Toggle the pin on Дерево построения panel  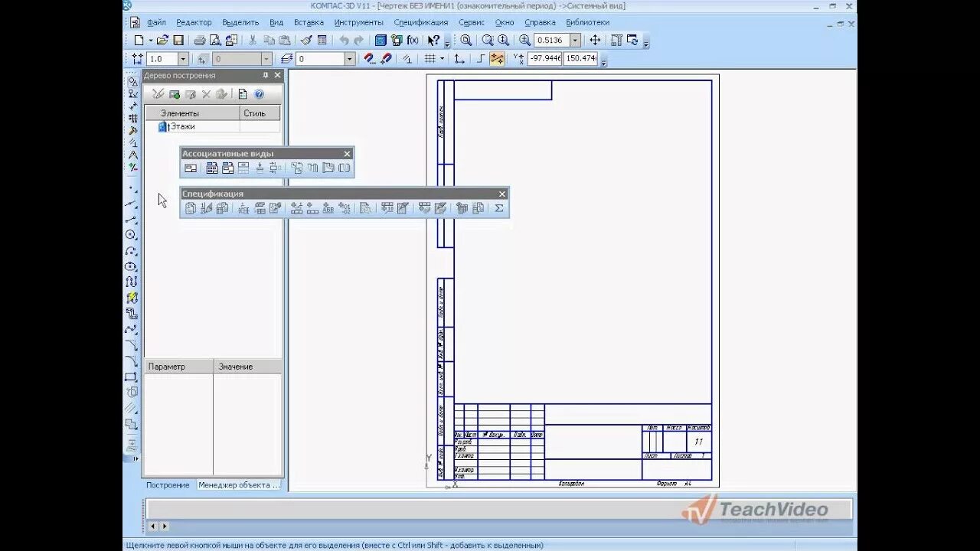click(266, 75)
